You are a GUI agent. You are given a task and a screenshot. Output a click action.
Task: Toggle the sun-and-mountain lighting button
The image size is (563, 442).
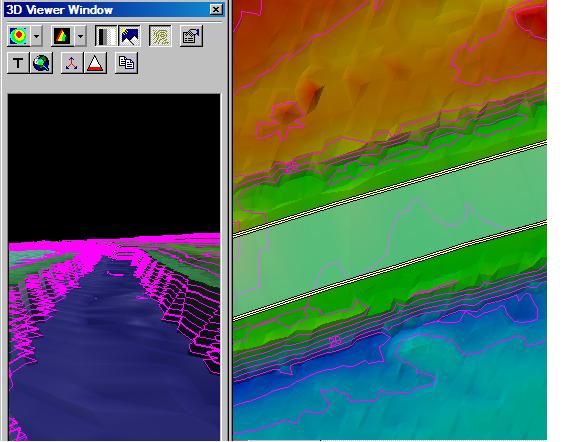point(129,36)
